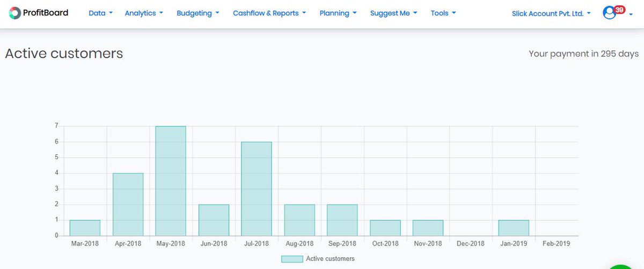The width and height of the screenshot is (644, 269).
Task: Click the ProfitBoard brand name link
Action: (47, 12)
